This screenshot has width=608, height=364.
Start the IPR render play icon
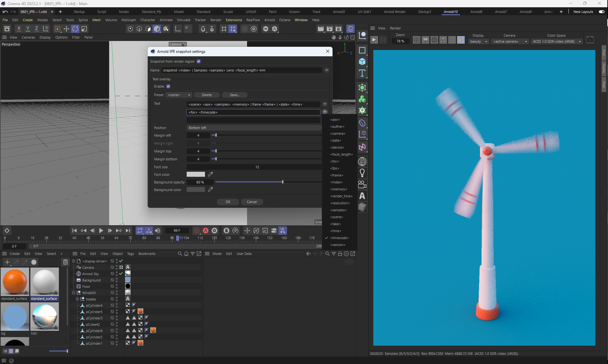[374, 40]
